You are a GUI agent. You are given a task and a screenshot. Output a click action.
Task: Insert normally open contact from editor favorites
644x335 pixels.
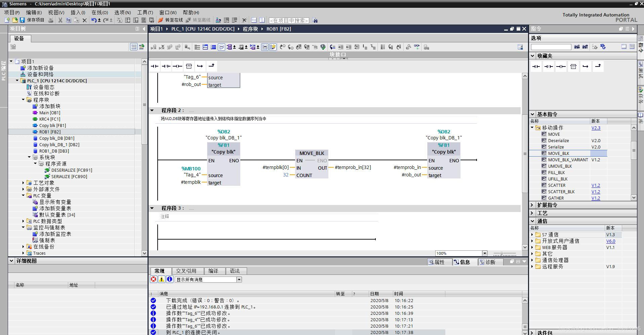(x=155, y=66)
